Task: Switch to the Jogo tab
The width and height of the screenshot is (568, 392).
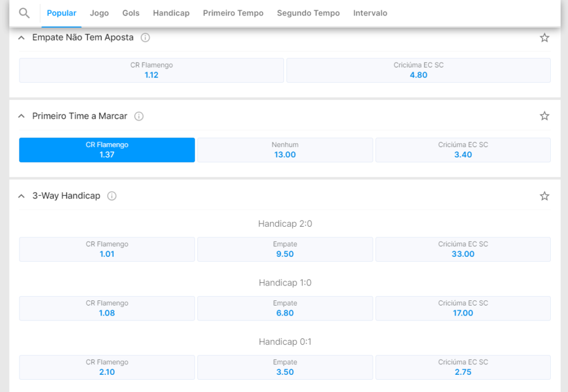Action: (x=99, y=13)
